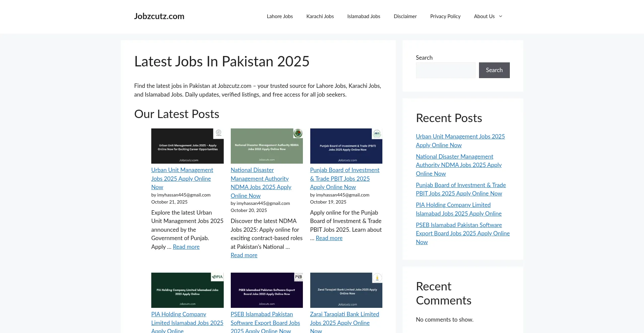Viewport: 644px width, 333px height.
Task: Open the Punjab Board of Investment thumbnail
Action: tap(346, 146)
